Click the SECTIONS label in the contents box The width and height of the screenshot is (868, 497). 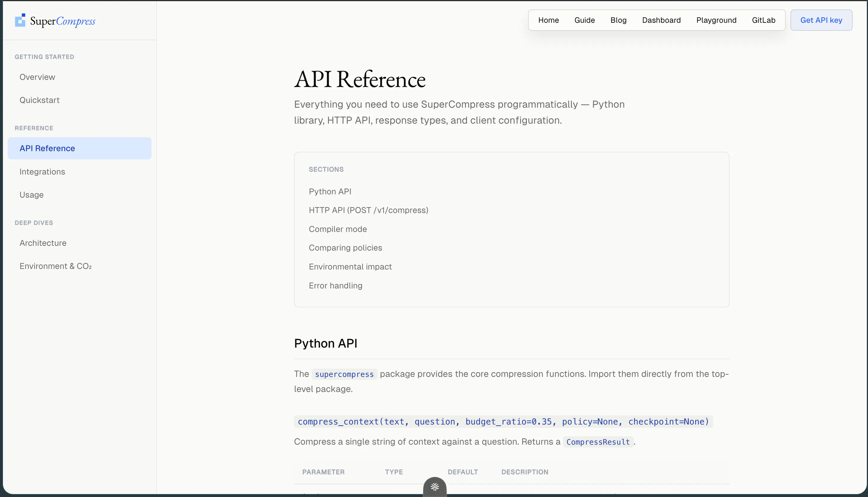(326, 169)
